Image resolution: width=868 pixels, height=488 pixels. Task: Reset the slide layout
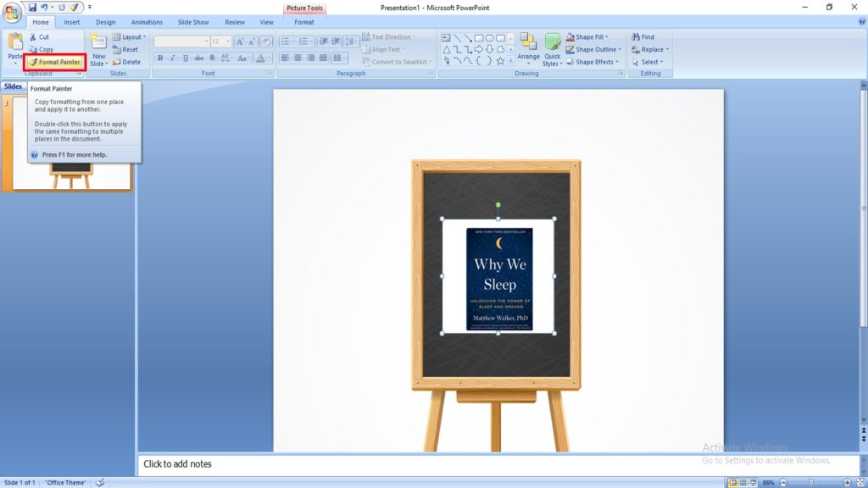125,49
